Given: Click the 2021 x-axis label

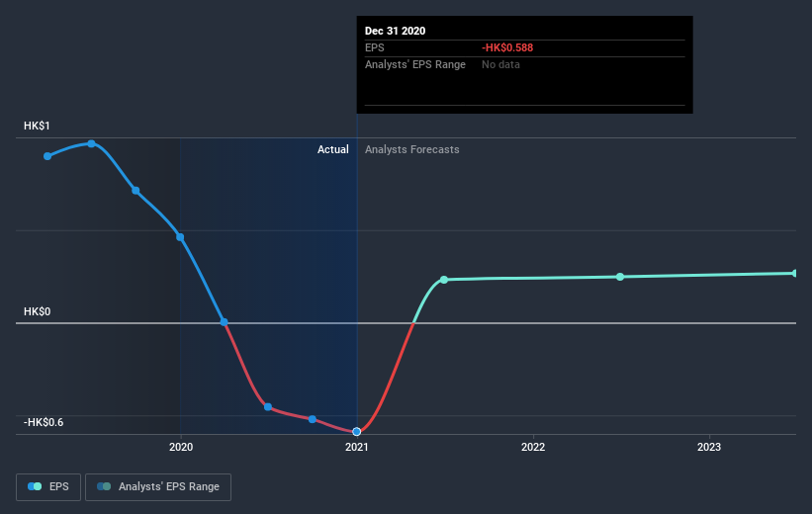Looking at the screenshot, I should 356,447.
